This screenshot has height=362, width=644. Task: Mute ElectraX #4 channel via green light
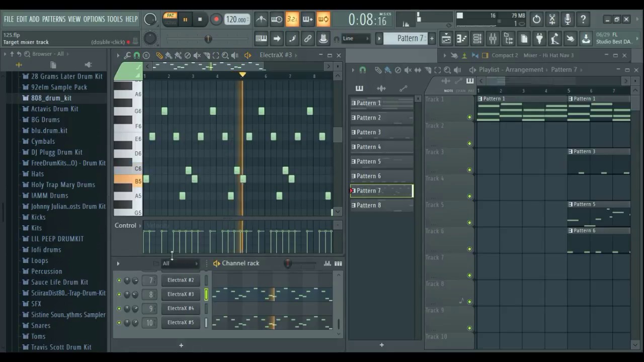click(119, 308)
